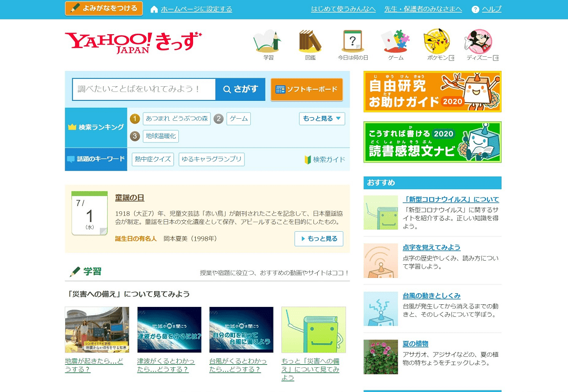Viewport: 568px width, 392px height.
Task: Open the ディズニー Mickey icon
Action: coord(479,42)
